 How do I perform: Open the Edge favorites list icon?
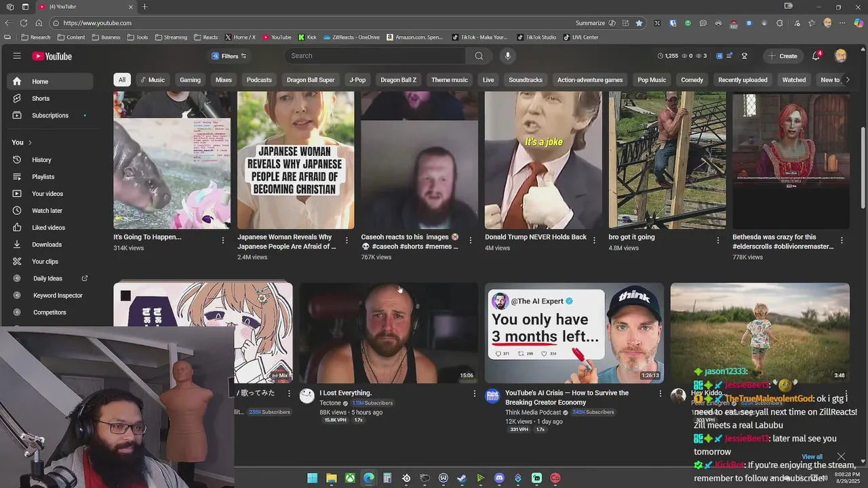point(812,23)
